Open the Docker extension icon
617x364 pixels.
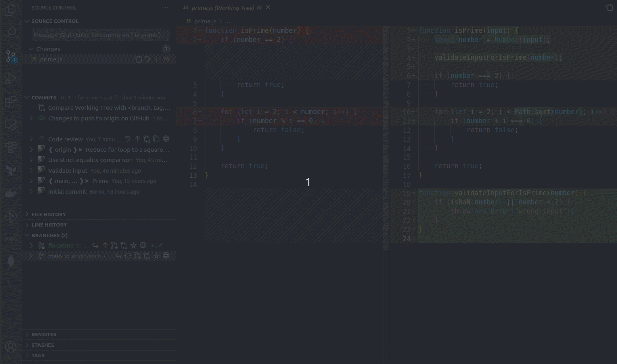[x=11, y=193]
